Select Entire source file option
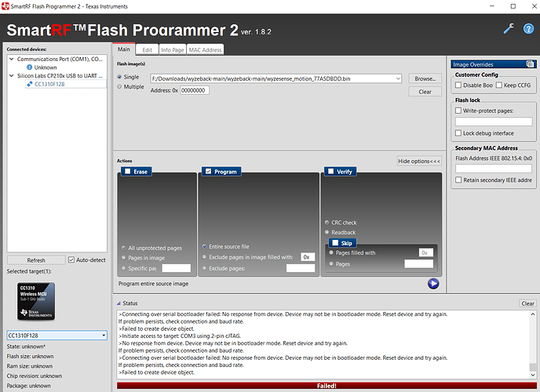The width and height of the screenshot is (540, 392). tap(204, 246)
